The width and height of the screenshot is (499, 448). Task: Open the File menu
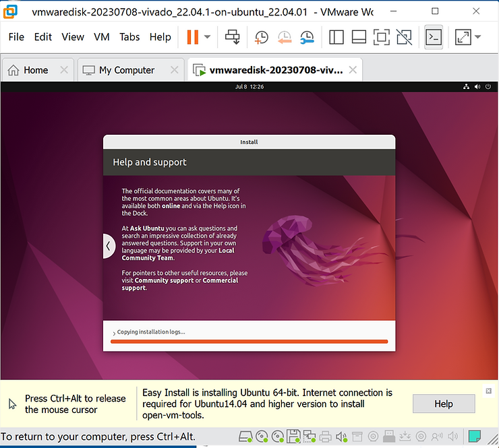click(x=16, y=37)
